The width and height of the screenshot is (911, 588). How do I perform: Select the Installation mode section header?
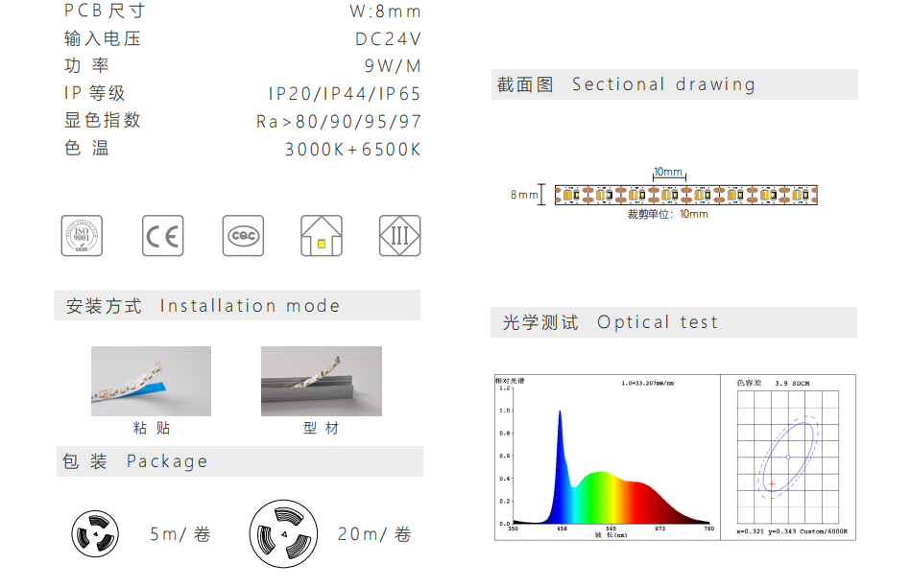237,306
